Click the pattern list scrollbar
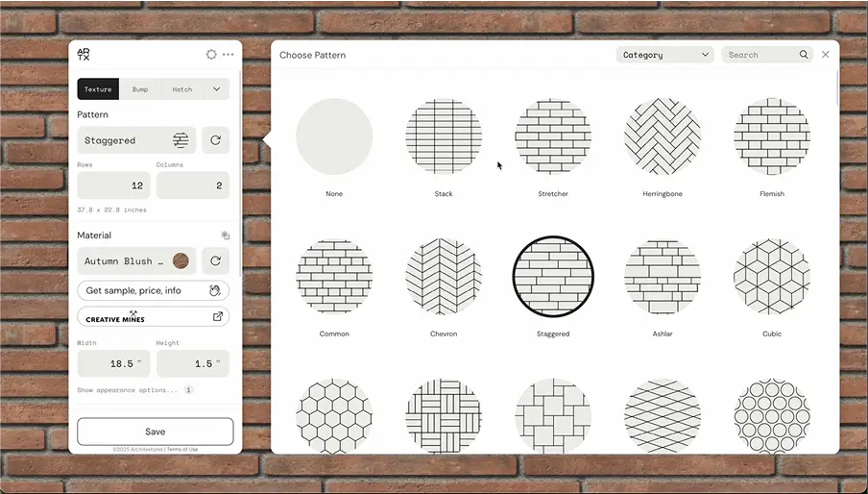 point(837,89)
